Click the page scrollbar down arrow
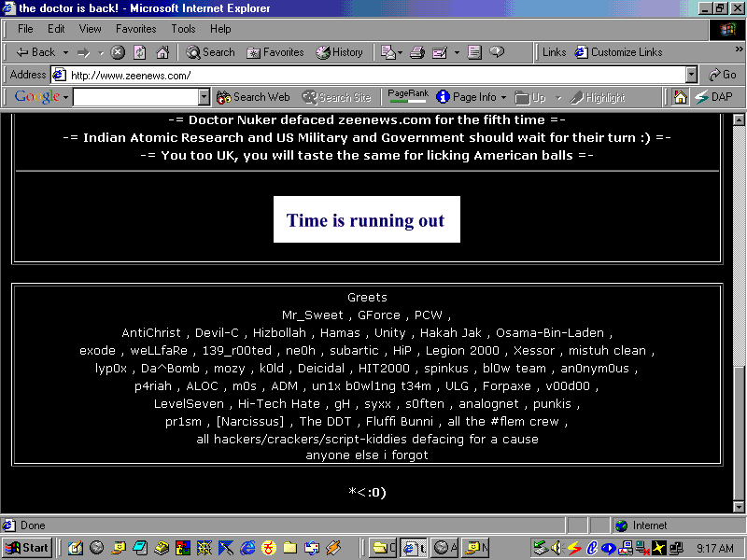The height and width of the screenshot is (560, 747). (x=739, y=507)
